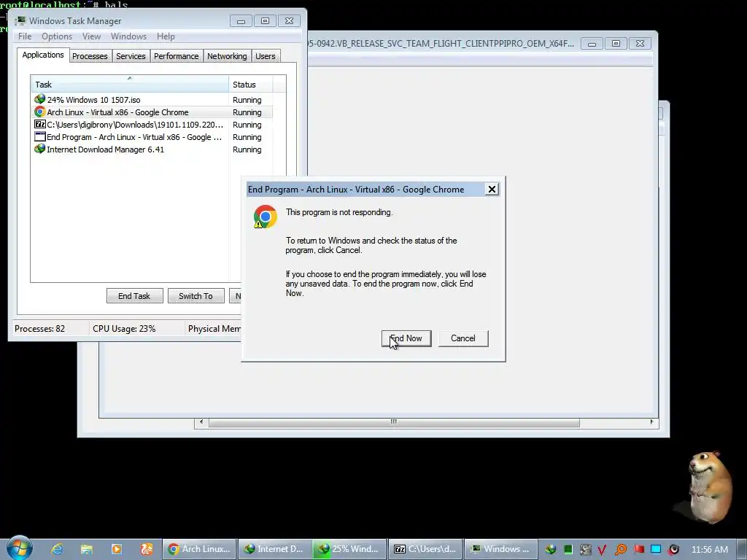
Task: Select 24% Windows 10 1507.iso task
Action: 152,100
